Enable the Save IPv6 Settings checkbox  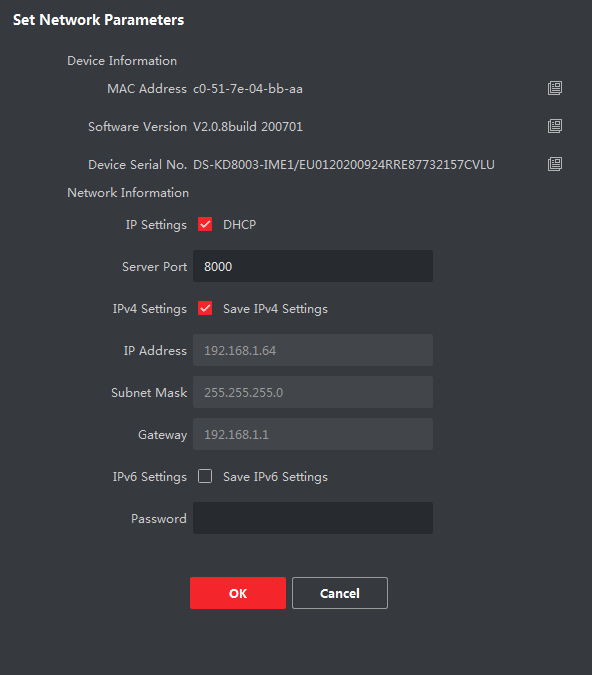click(x=205, y=476)
